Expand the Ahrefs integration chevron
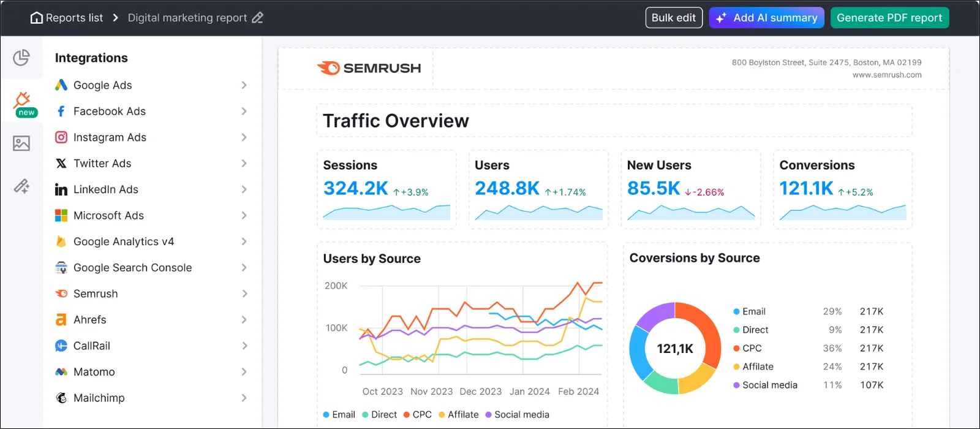 click(244, 320)
